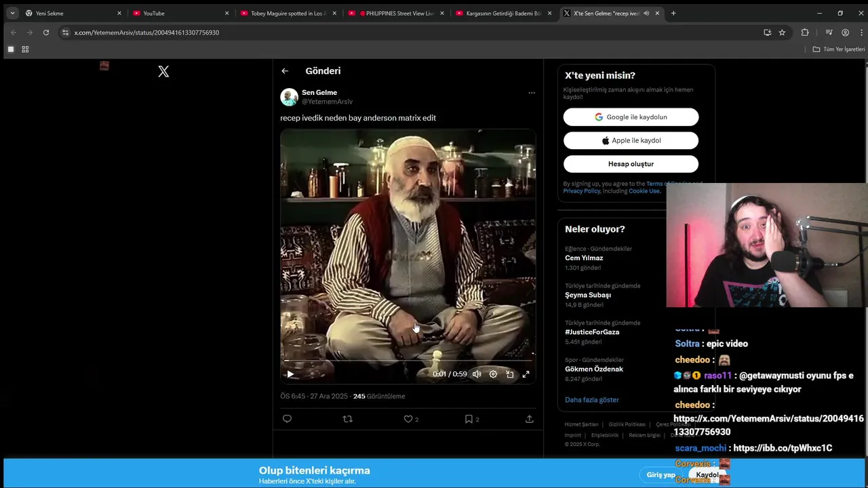Image resolution: width=868 pixels, height=488 pixels.
Task: Choose Apple ile kaydol button
Action: [631, 140]
